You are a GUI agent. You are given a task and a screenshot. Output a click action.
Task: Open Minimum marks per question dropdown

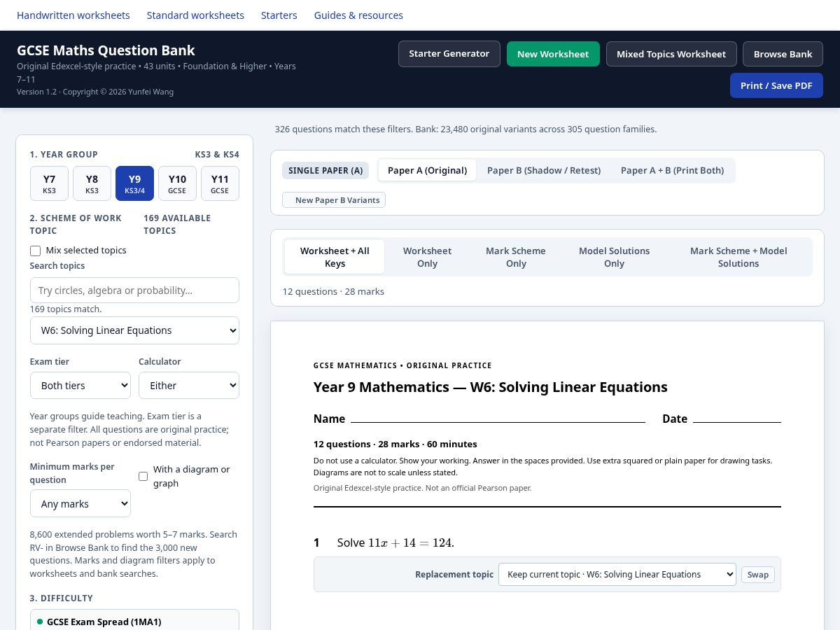(x=80, y=503)
